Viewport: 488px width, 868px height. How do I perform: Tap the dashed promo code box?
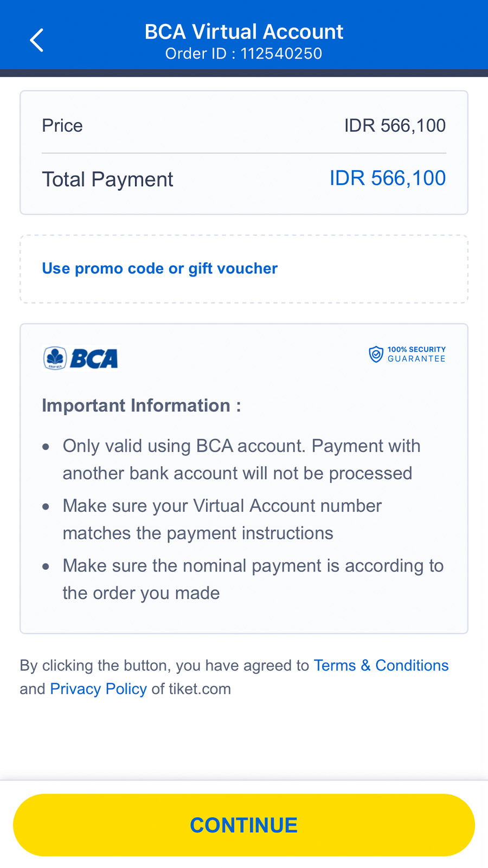pyautogui.click(x=244, y=269)
